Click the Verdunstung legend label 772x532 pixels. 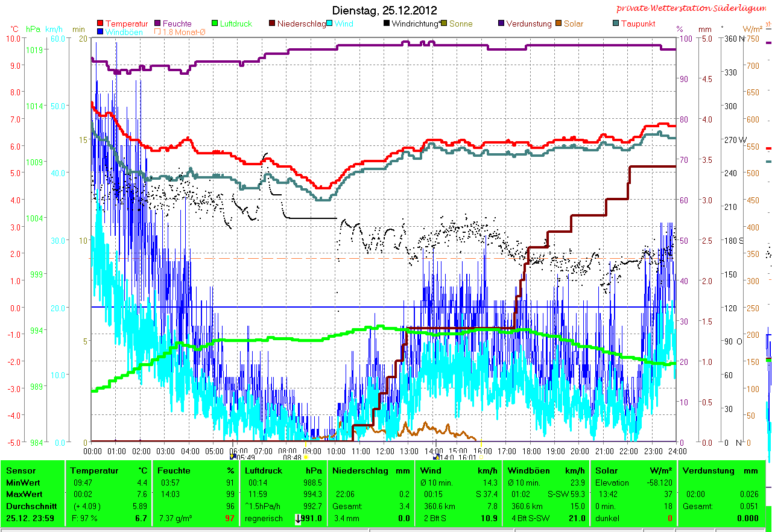click(528, 24)
